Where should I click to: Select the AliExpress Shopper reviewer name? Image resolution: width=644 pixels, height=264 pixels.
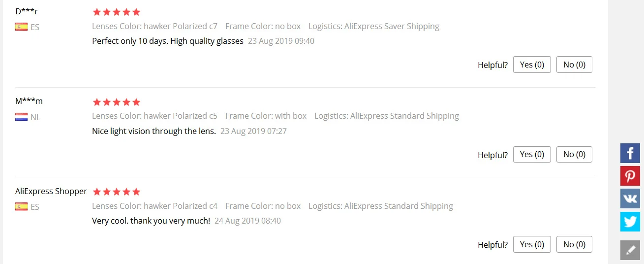click(51, 191)
